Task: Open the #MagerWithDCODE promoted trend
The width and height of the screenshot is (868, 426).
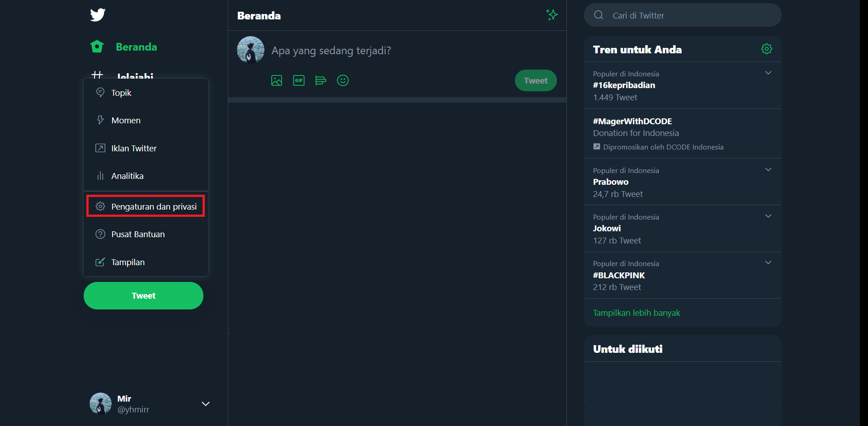Action: [x=683, y=134]
